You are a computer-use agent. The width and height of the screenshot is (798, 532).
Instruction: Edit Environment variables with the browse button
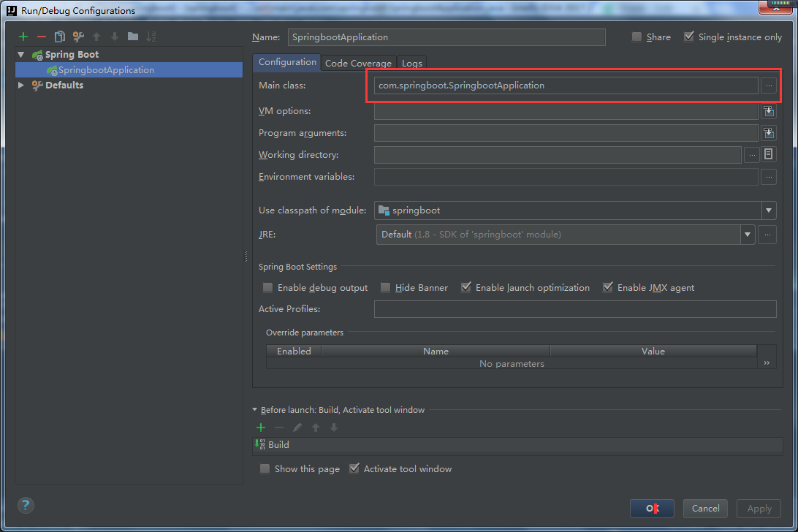coord(769,177)
